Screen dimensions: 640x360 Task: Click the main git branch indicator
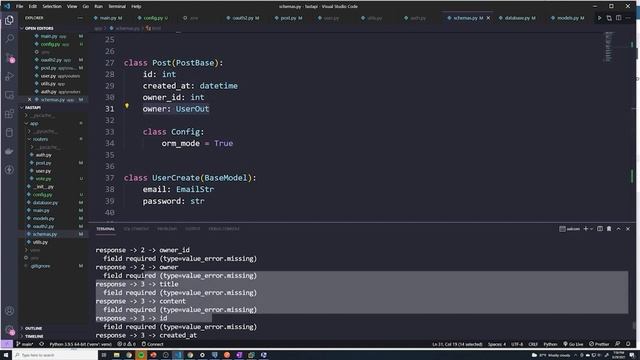click(x=24, y=344)
